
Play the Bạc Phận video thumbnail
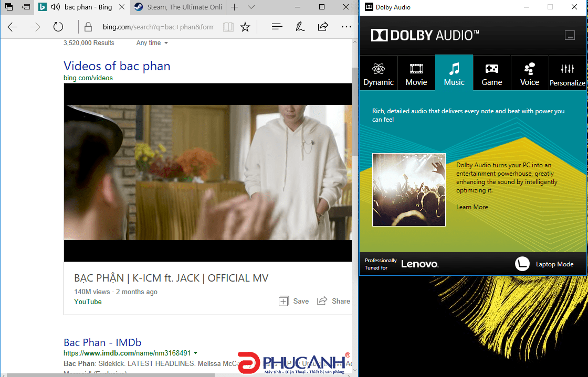click(208, 172)
